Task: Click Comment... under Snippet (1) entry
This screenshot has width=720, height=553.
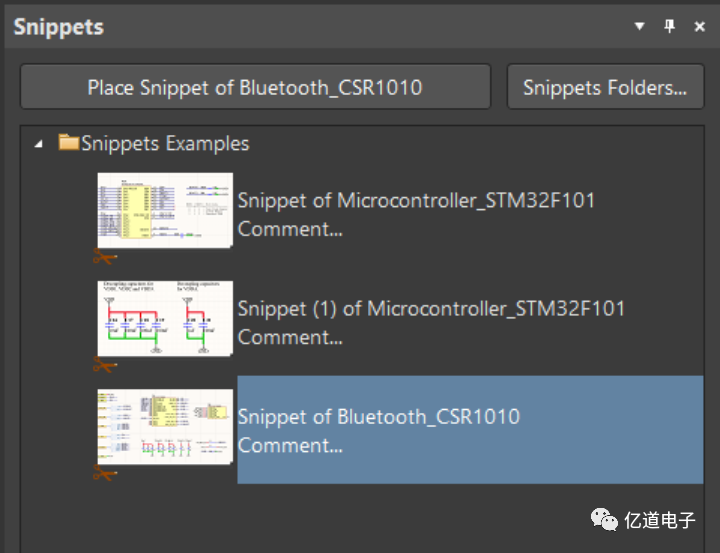Action: (290, 337)
